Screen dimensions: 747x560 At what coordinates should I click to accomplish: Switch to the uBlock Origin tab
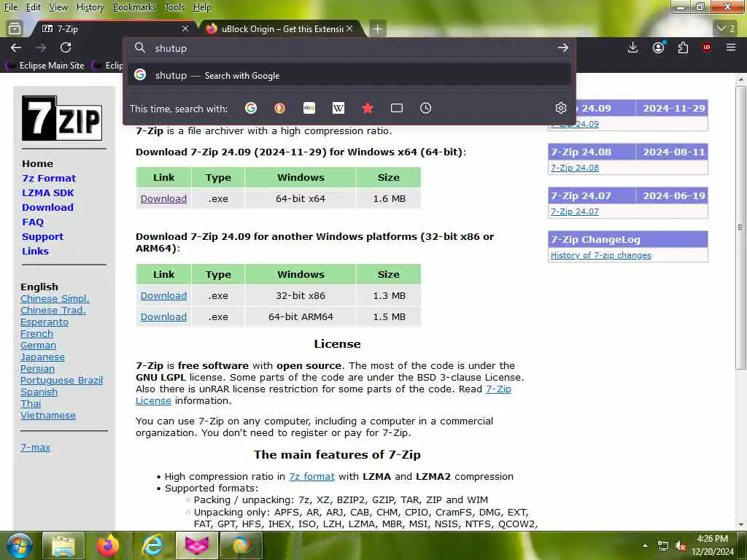(281, 29)
